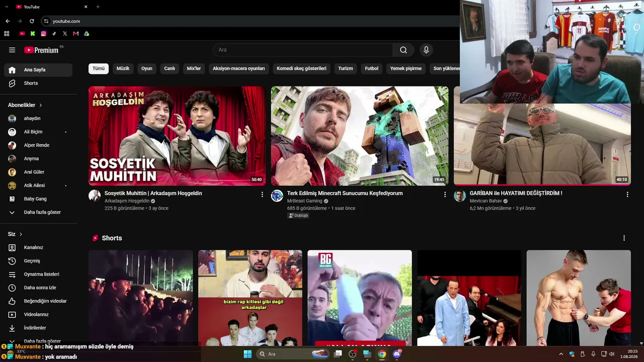The image size is (644, 362).
Task: Open the Mevtcan Bahav channel avatar
Action: [x=460, y=196]
